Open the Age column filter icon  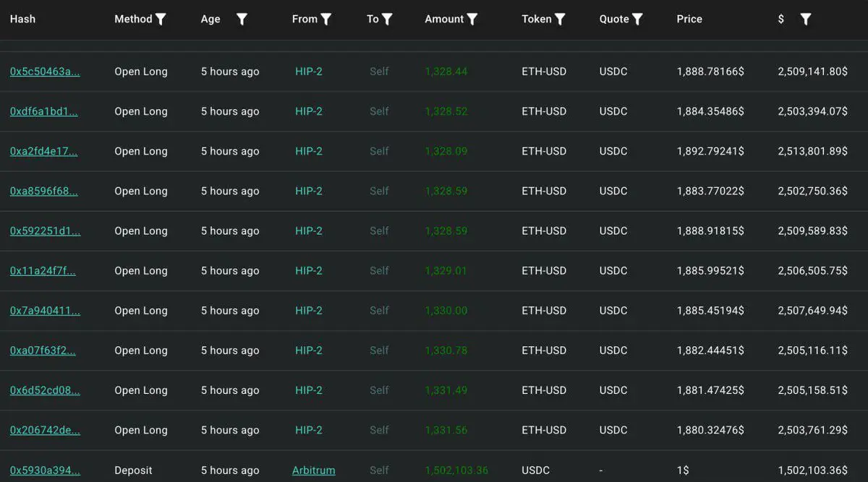click(x=242, y=20)
